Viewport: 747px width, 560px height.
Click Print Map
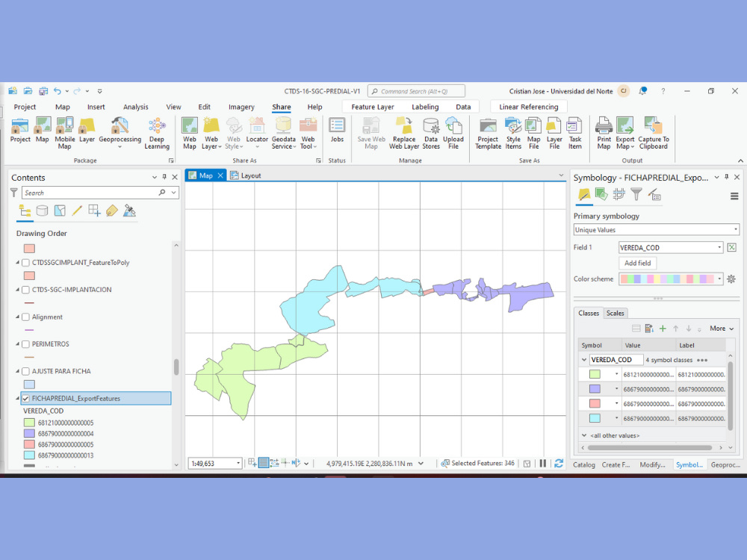604,134
